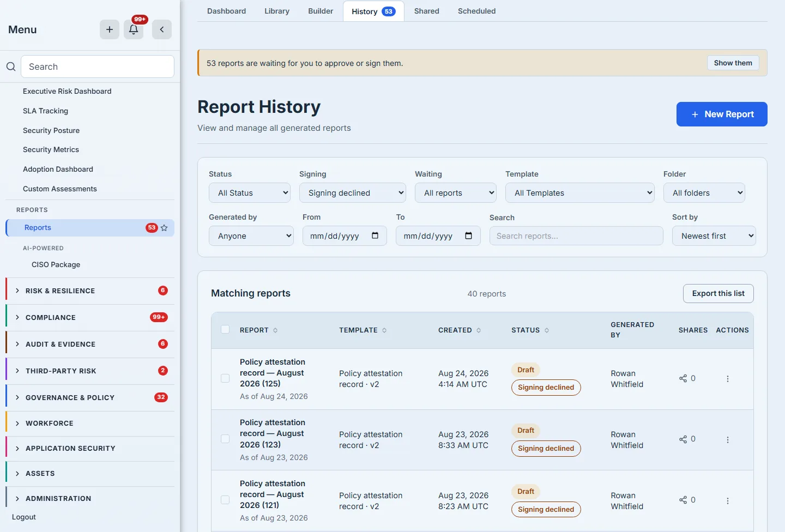Screen dimensions: 785x532
Task: Sort by STATUS column arrows
Action: (x=547, y=330)
